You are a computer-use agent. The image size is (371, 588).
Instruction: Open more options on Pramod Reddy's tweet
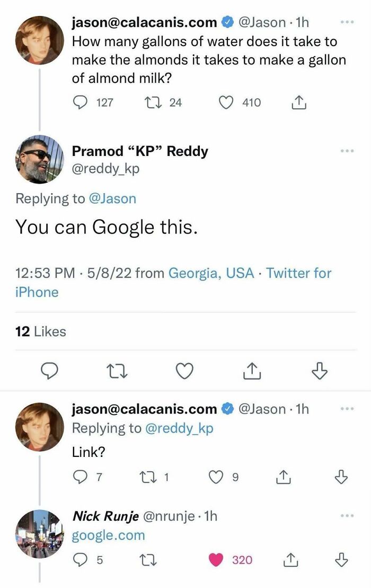[347, 151]
